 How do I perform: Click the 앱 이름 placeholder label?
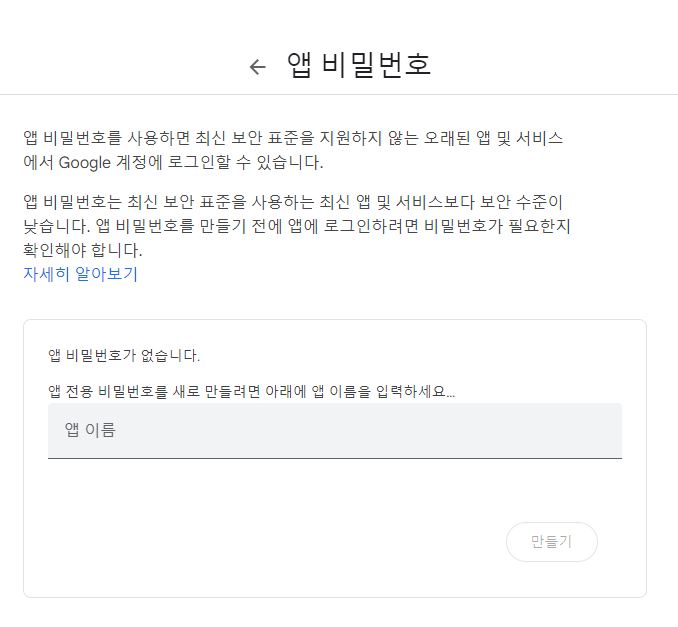click(90, 430)
